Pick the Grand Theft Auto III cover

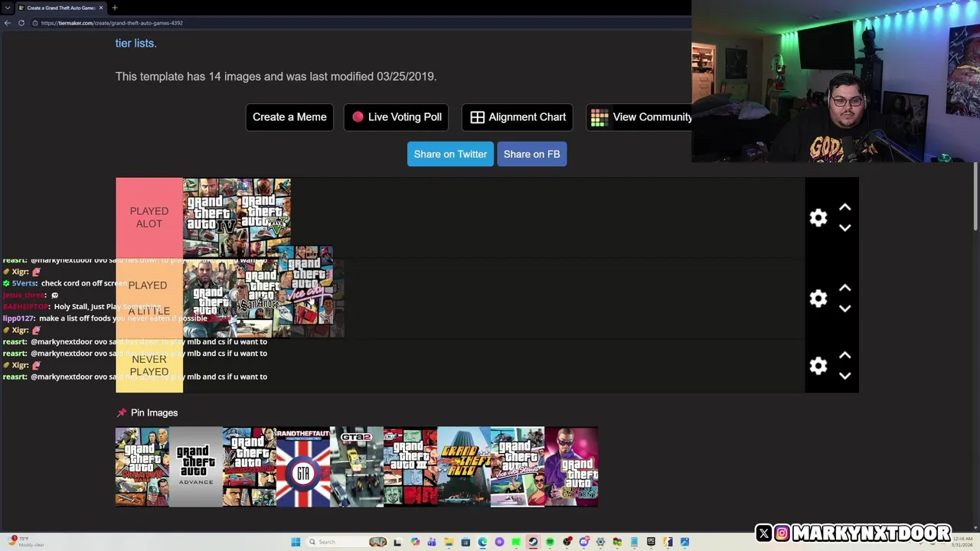[x=410, y=467]
